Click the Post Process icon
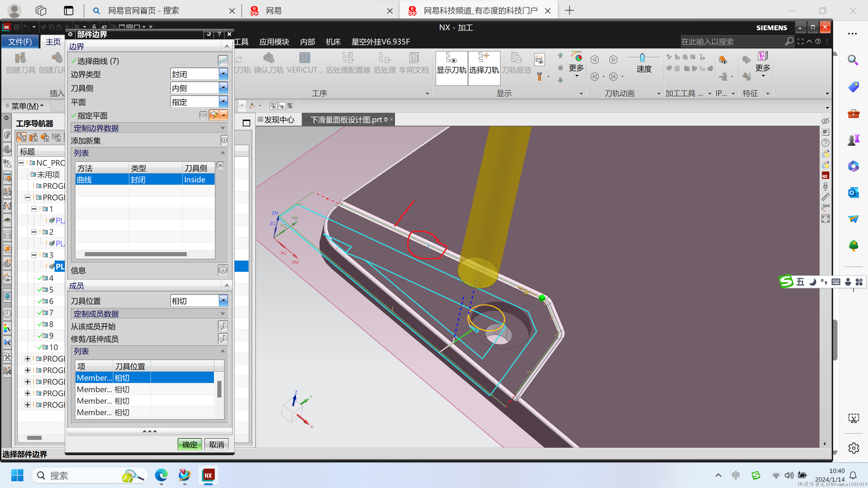The height and width of the screenshot is (488, 868). click(384, 63)
